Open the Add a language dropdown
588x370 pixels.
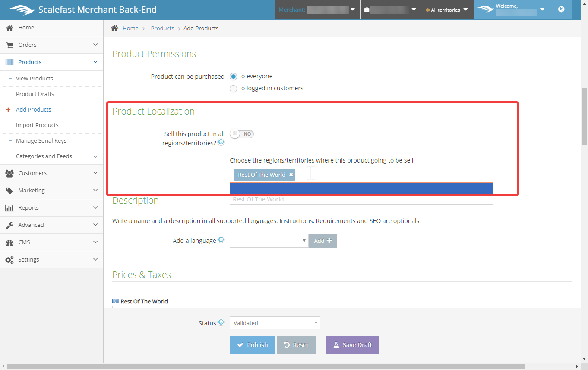(x=269, y=241)
